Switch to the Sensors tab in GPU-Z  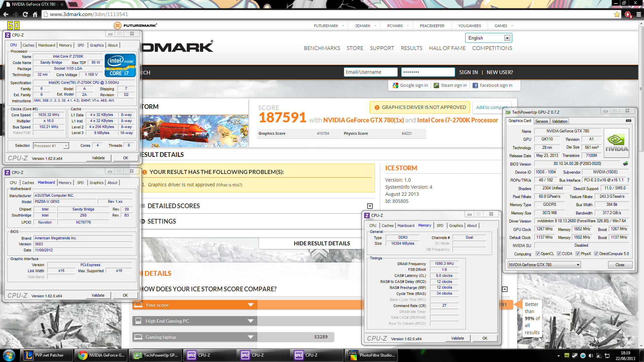[x=541, y=121]
